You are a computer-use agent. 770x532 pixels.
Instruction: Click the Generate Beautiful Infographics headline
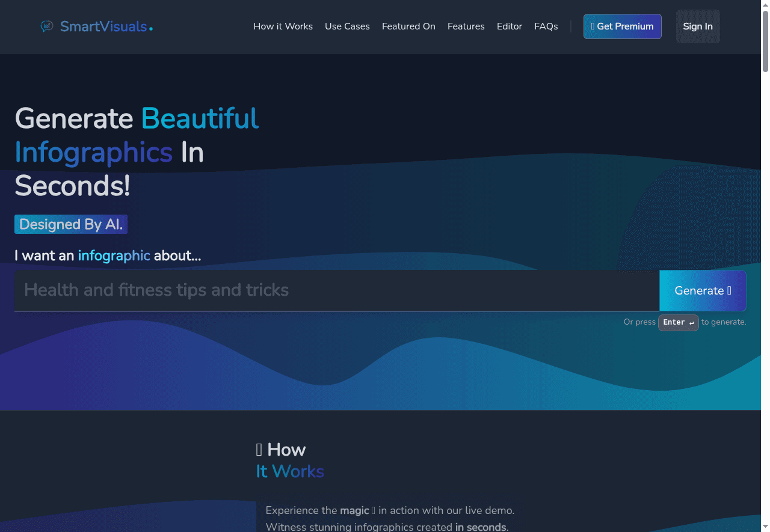[137, 152]
